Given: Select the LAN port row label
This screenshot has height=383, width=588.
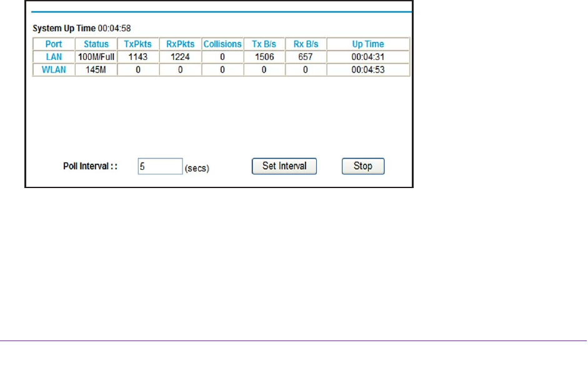Looking at the screenshot, I should point(54,57).
